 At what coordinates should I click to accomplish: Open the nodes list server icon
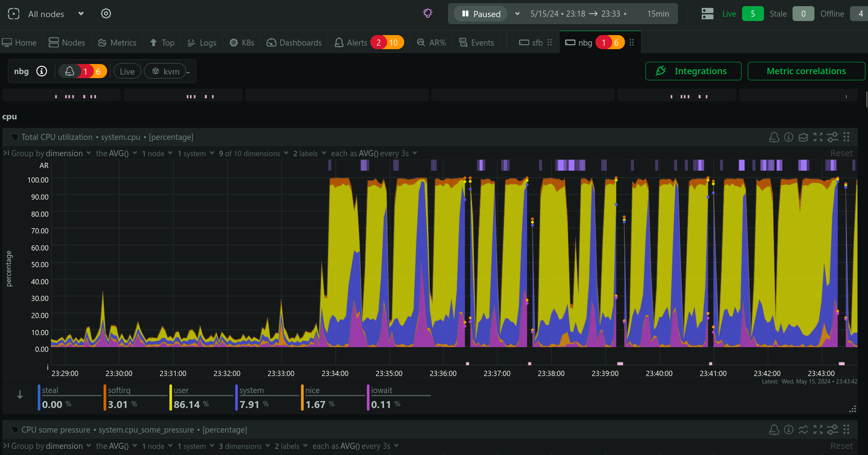pos(707,14)
